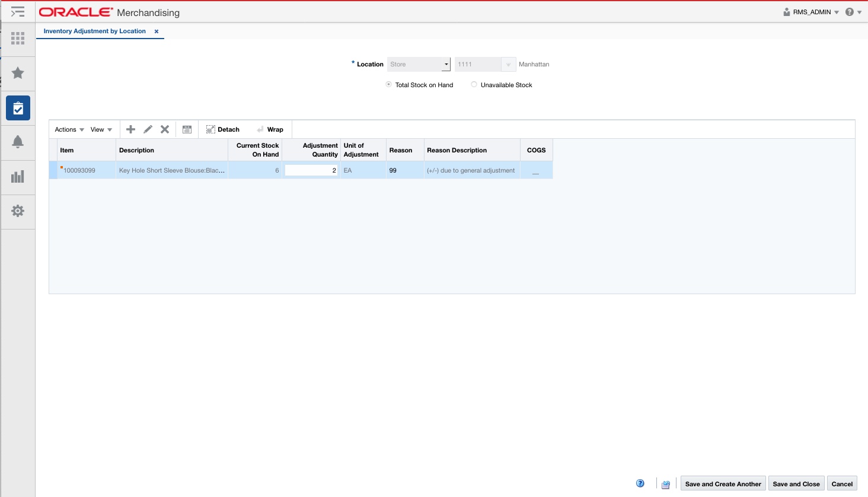This screenshot has width=868, height=497.
Task: Toggle the Wrap option in the table toolbar
Action: (x=270, y=129)
